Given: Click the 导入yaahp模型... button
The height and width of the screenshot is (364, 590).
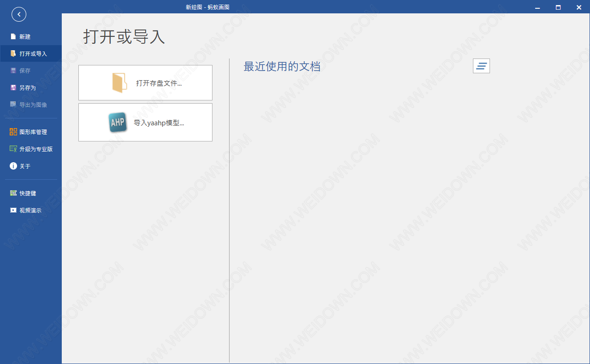Looking at the screenshot, I should 145,122.
